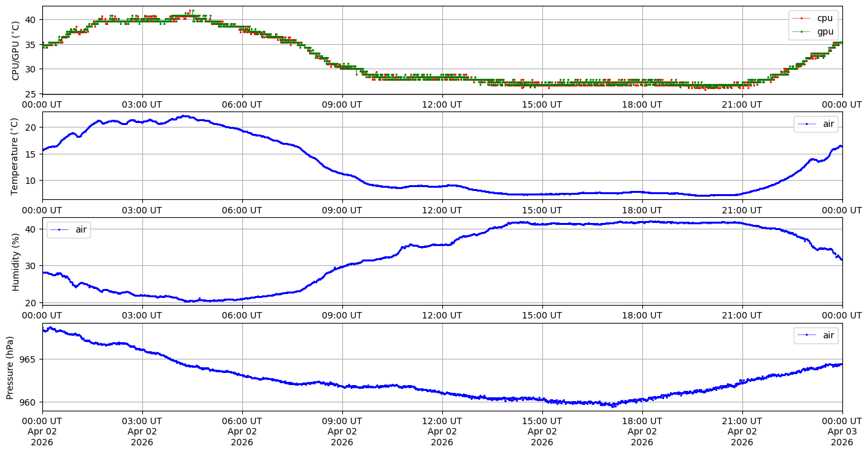Click the red cpu legend marker
Image resolution: width=868 pixels, height=453 pixels.
click(x=802, y=18)
